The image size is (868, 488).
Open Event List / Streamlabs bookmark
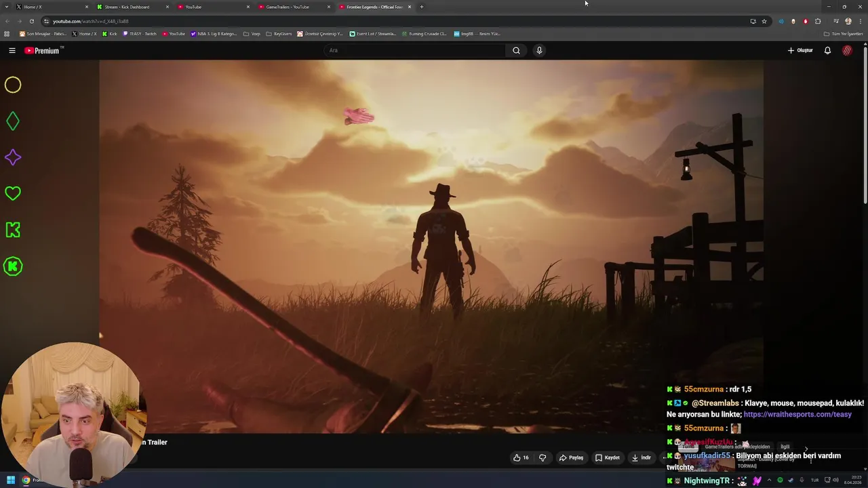(x=372, y=33)
